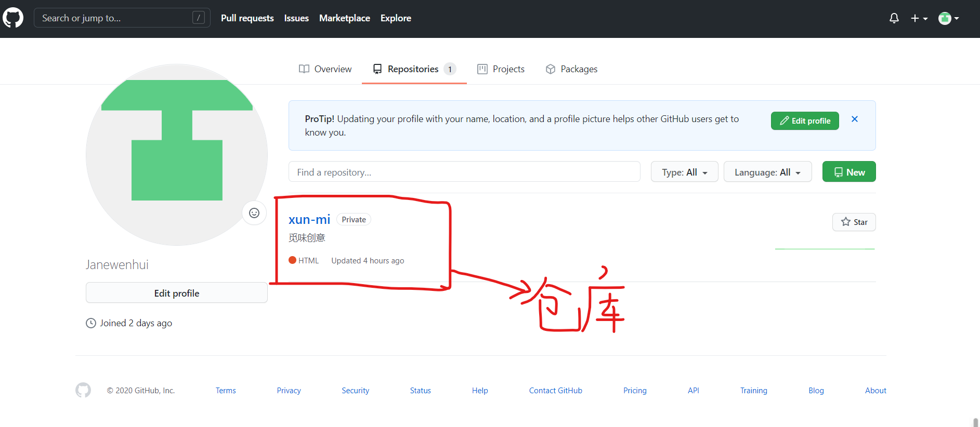Screen dimensions: 980x427
Task: Set status using the smiley icon
Action: click(x=254, y=213)
